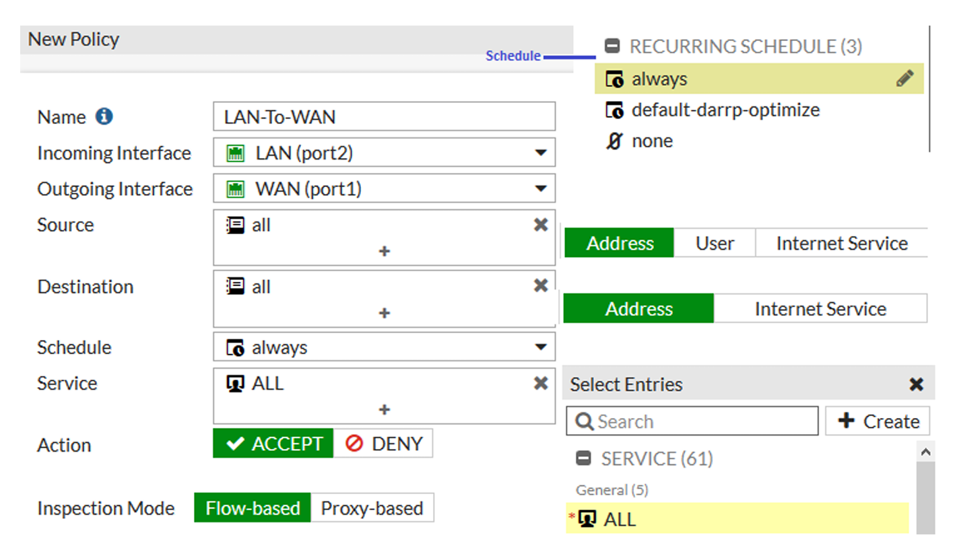Remove the 'all' entry from Destination
The height and width of the screenshot is (560, 955).
(x=540, y=286)
